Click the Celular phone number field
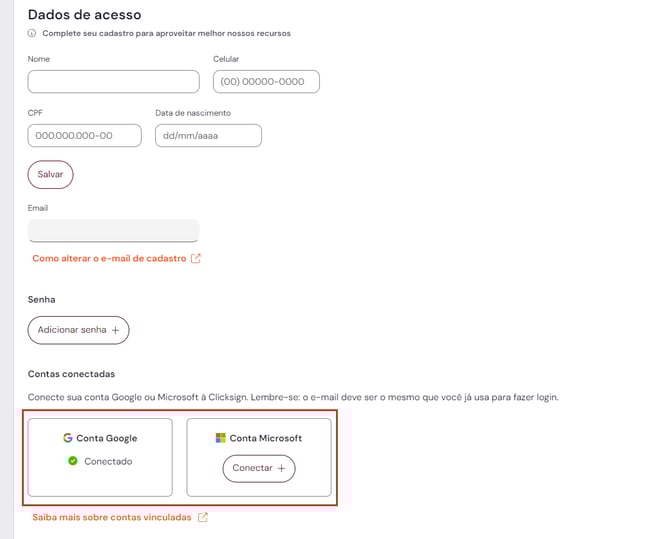Viewport: 670px width, 539px height. click(266, 82)
